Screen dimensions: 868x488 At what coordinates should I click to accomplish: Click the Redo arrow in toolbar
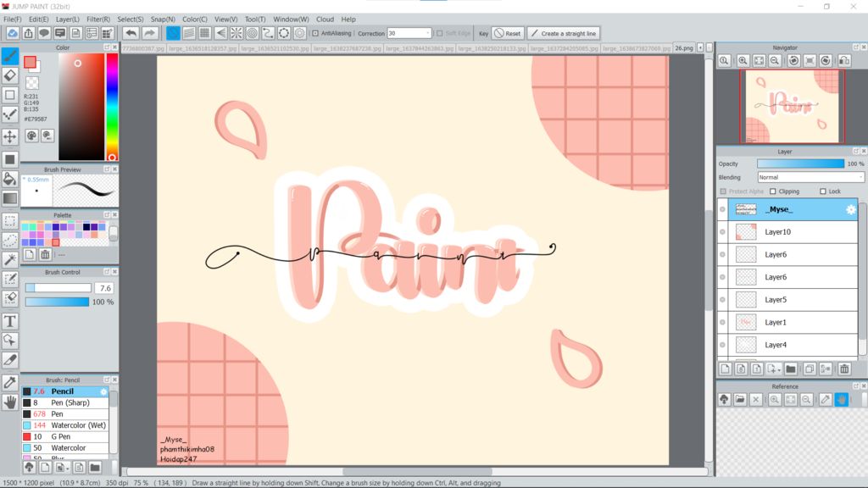click(149, 33)
